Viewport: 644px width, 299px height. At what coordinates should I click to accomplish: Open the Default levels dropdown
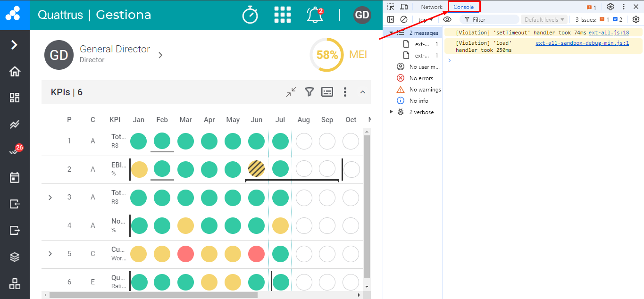(x=544, y=20)
